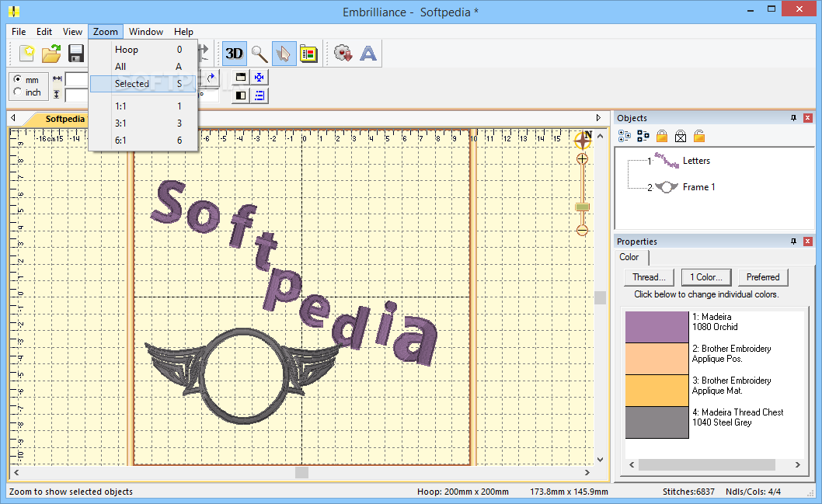Expand all items in Objects panel
This screenshot has width=822, height=504.
tap(625, 137)
